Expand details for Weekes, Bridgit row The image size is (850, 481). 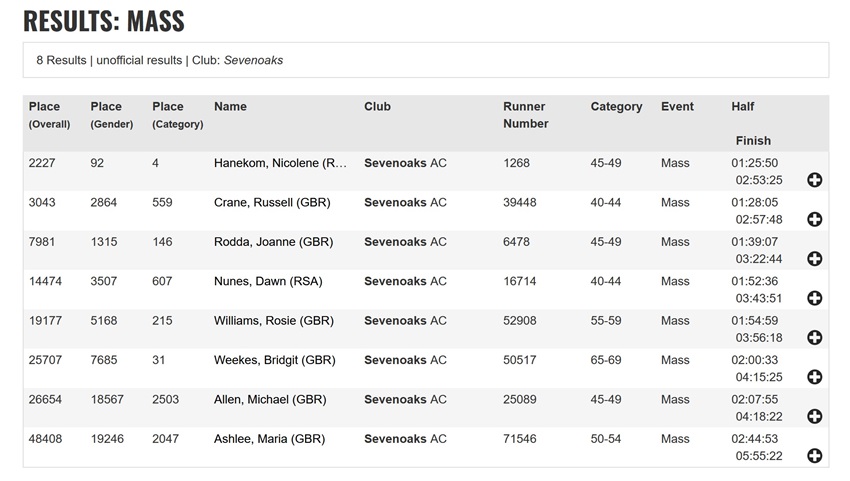pos(814,377)
